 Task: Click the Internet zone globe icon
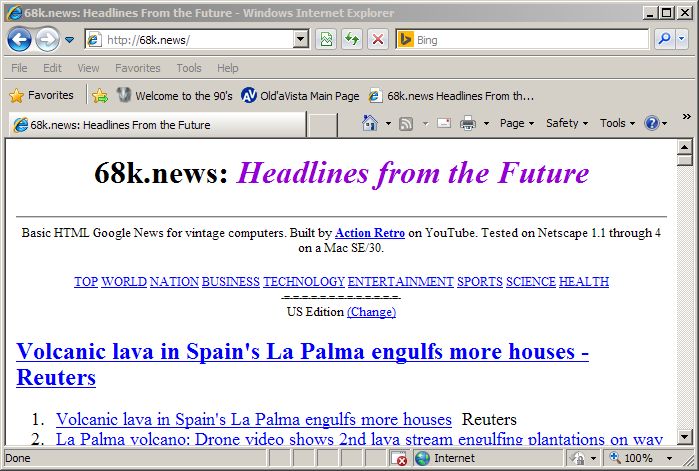422,458
